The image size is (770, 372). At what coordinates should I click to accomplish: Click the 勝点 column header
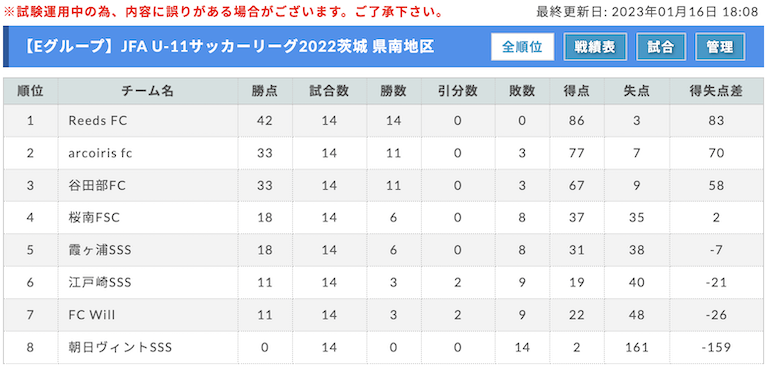point(265,91)
